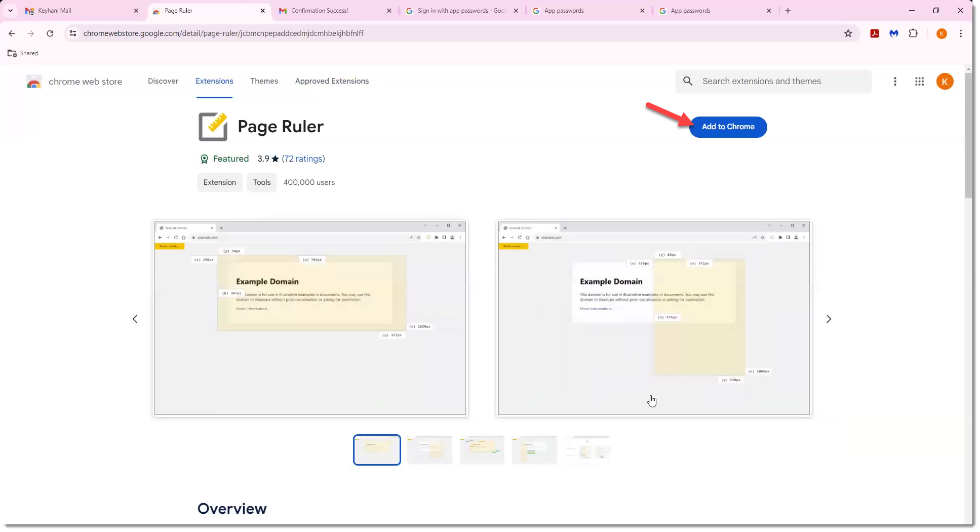Click the browser forward arrow
Screen dimensions: 980x532
click(31, 33)
